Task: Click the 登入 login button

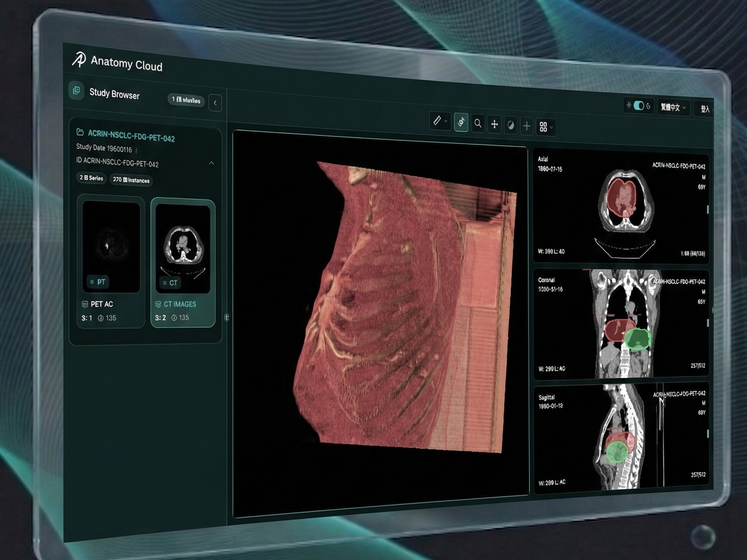Action: coord(705,109)
